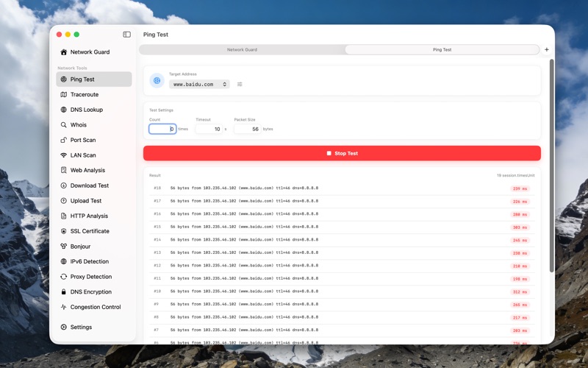Switch to the Network Guard tab
The height and width of the screenshot is (368, 588).
pos(243,49)
